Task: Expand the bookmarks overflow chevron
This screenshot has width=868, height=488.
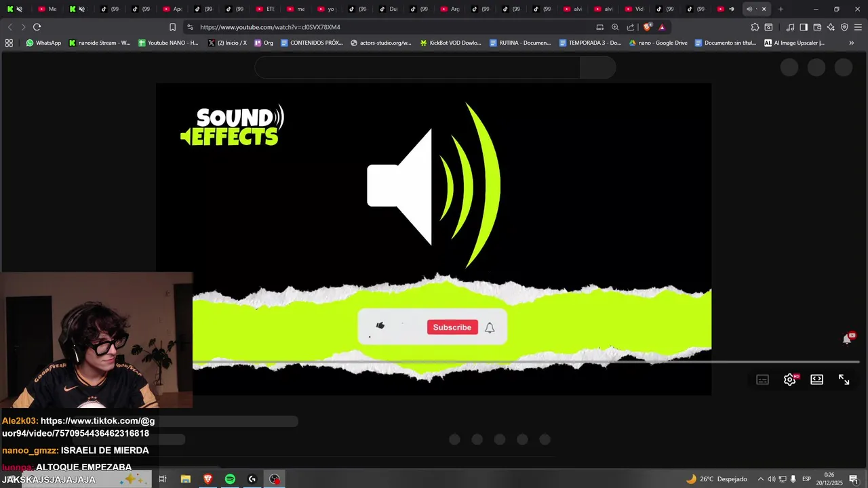Action: pos(852,43)
